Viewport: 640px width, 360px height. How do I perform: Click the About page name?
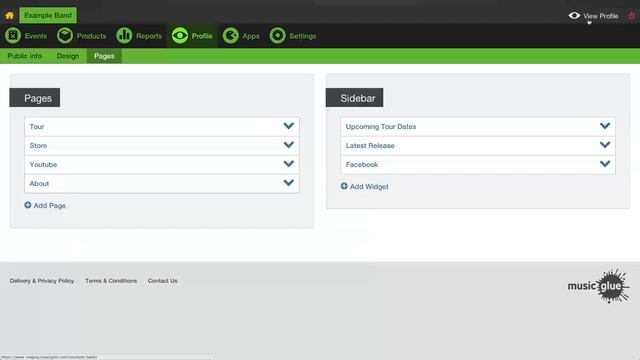(39, 184)
